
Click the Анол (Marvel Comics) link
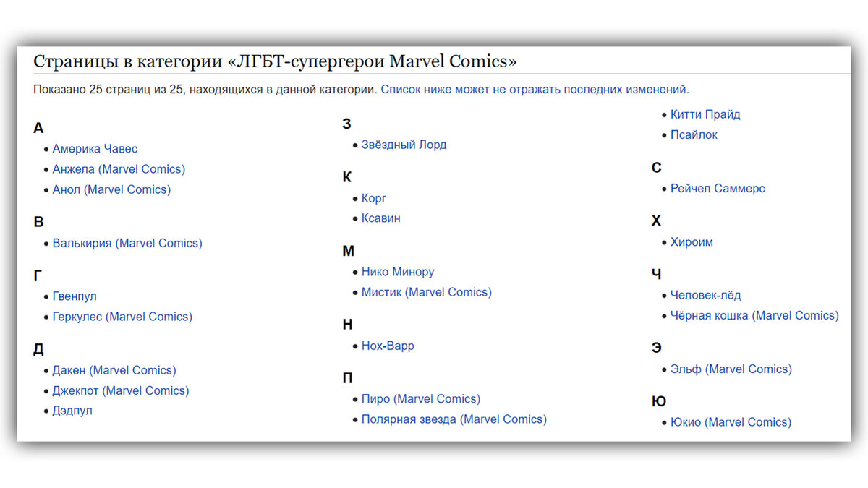[x=111, y=189]
